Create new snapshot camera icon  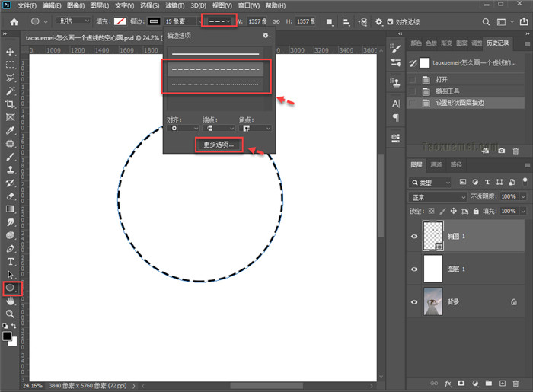501,151
